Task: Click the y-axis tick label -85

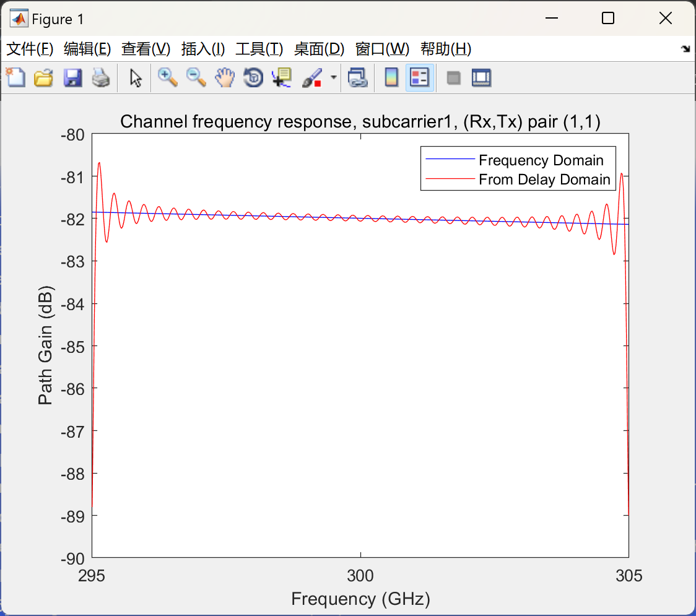Action: tap(72, 347)
